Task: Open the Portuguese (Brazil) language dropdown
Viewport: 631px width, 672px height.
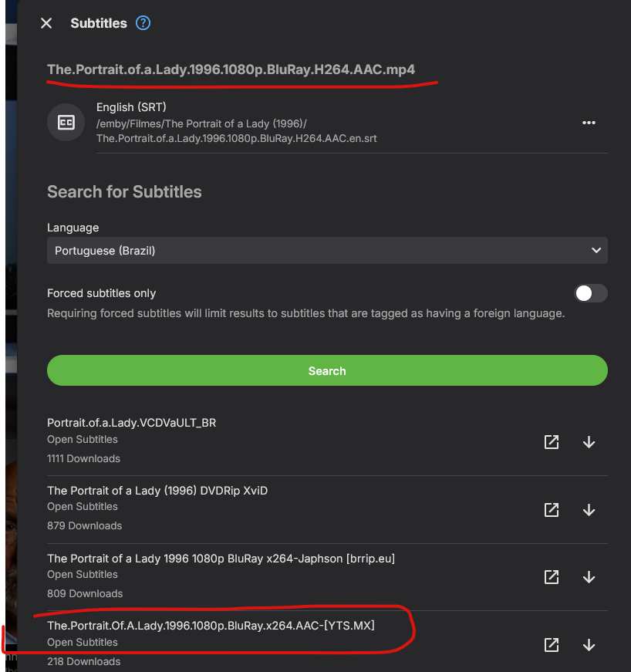Action: [x=327, y=251]
